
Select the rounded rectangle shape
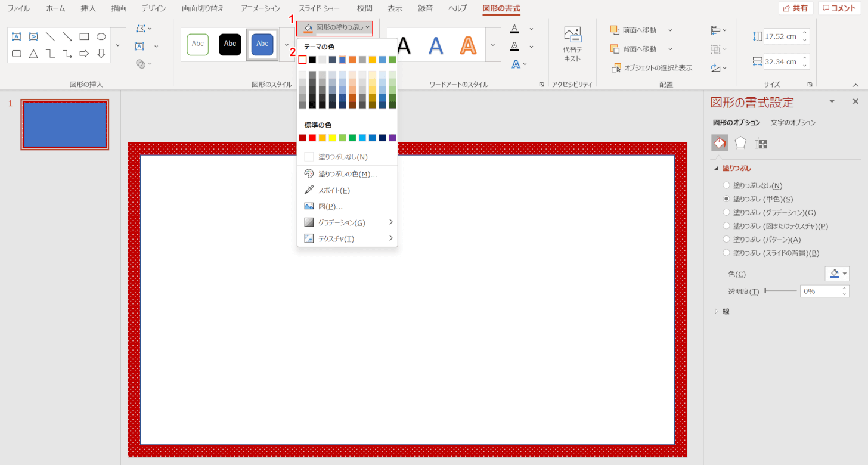pos(17,54)
